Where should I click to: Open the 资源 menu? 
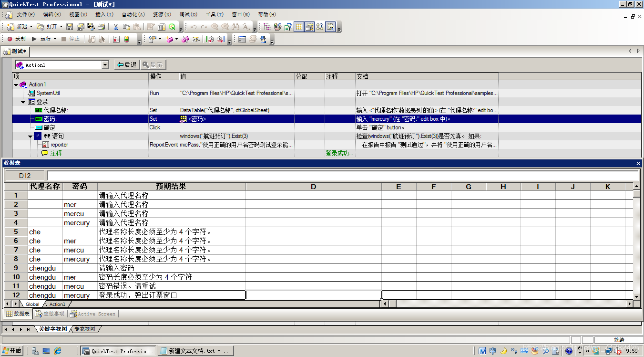tap(162, 15)
